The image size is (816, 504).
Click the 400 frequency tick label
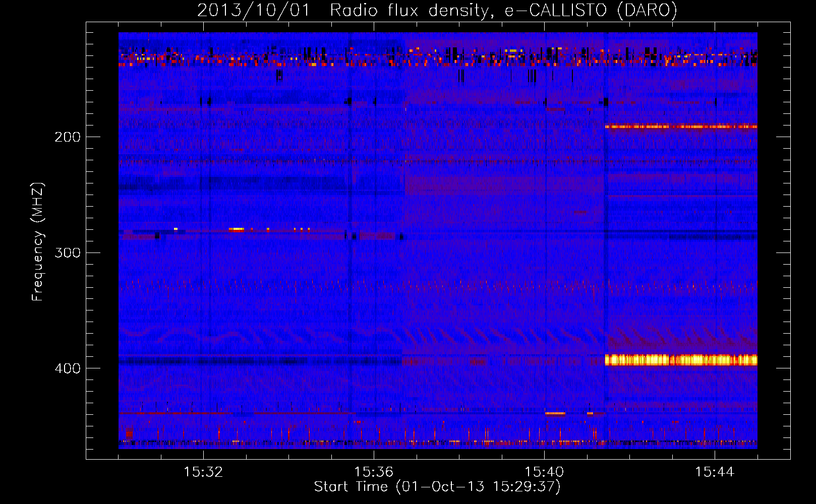[x=67, y=368]
